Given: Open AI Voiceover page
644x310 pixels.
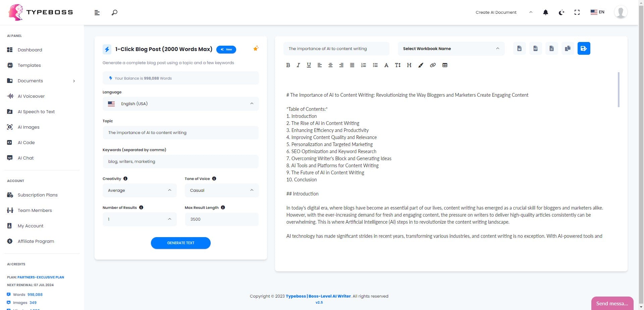Looking at the screenshot, I should tap(31, 96).
